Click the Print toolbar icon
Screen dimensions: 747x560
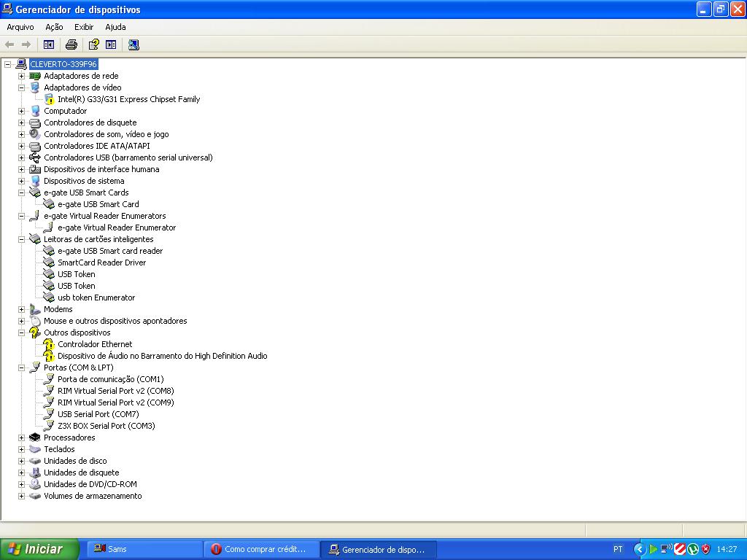pyautogui.click(x=71, y=44)
